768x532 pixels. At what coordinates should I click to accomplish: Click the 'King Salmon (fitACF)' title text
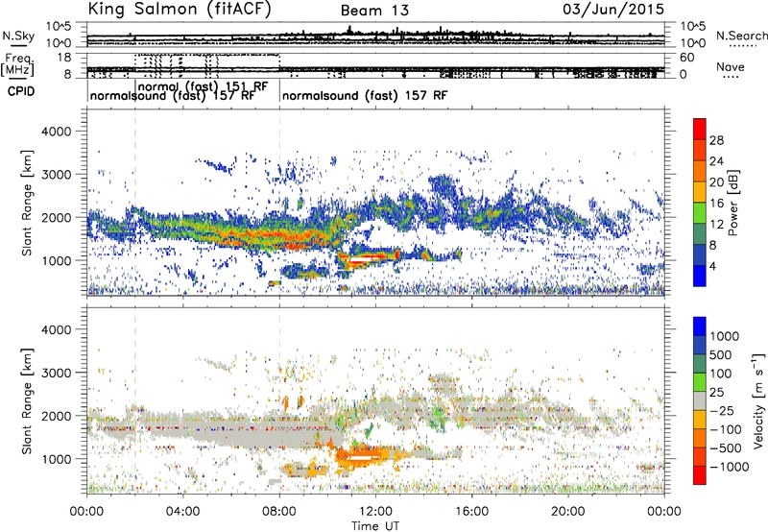coord(180,10)
